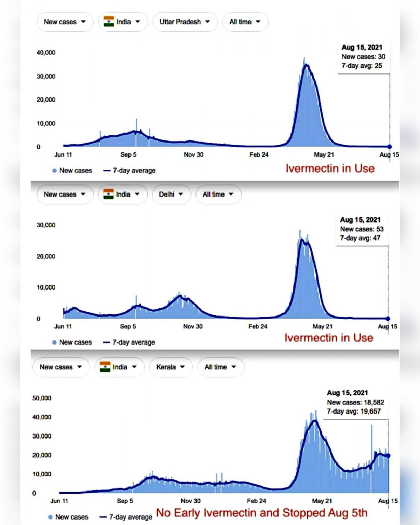Click Aug 15 endpoint marker on Delhi curve
Screen dimensions: 420x525
(388, 319)
